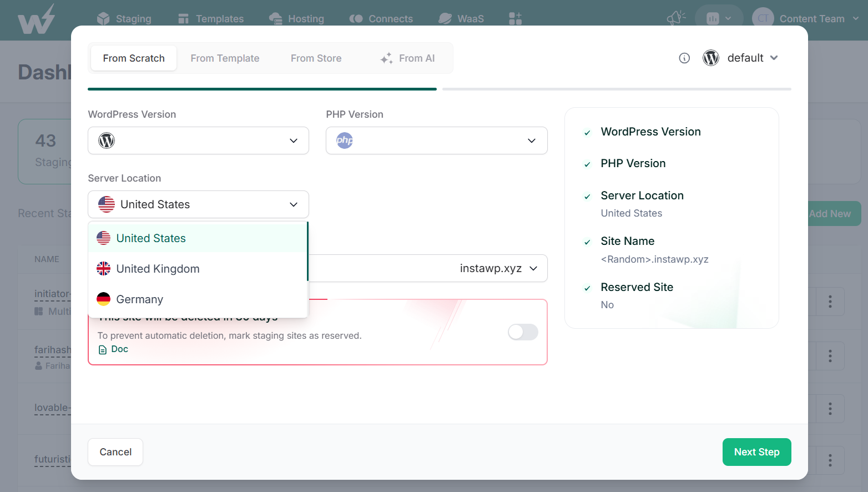Expand the default configuration dropdown
This screenshot has height=492, width=868.
[740, 58]
